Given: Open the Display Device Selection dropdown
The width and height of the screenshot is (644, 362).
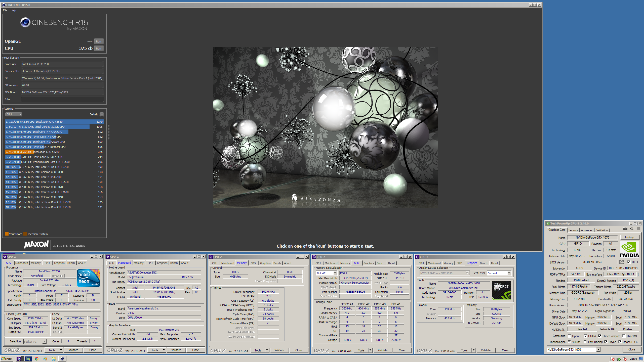Looking at the screenshot, I should 445,273.
